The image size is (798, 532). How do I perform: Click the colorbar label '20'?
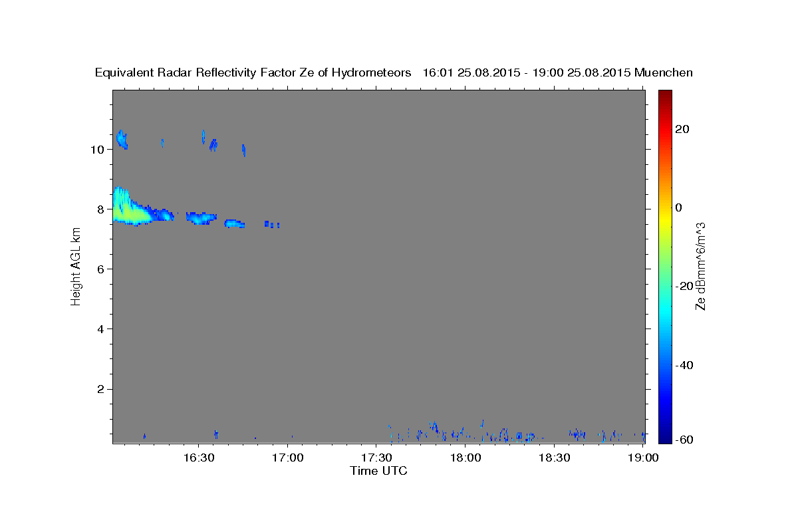point(683,129)
